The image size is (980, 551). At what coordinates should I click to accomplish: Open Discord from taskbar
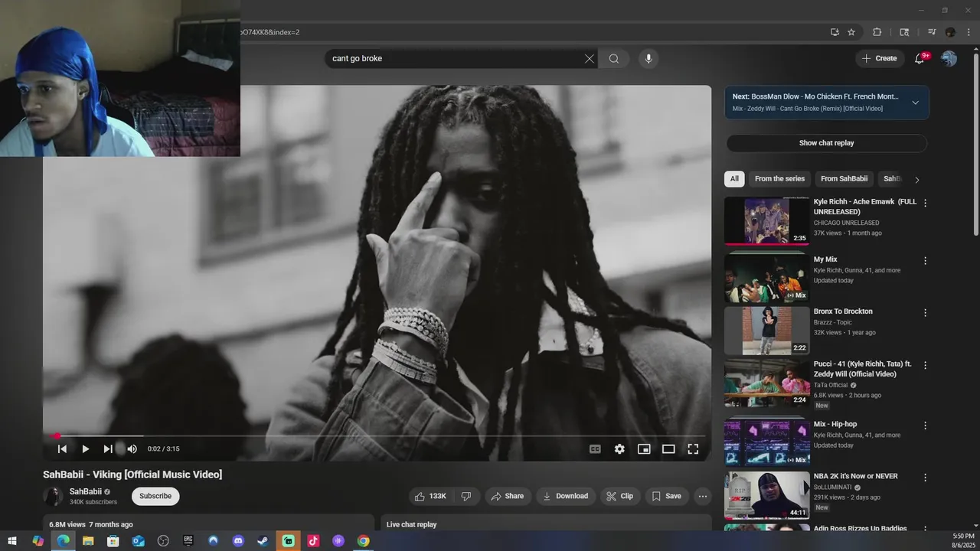click(x=238, y=541)
